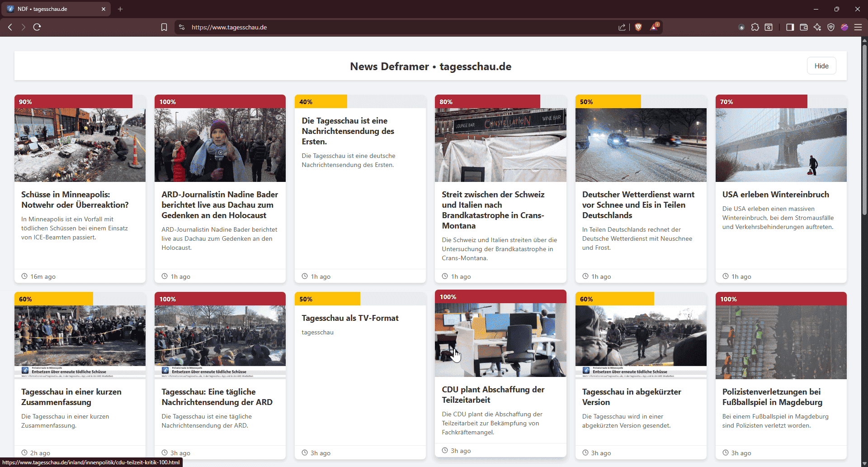Image resolution: width=868 pixels, height=467 pixels.
Task: Click the address bar URL field
Action: pos(362,27)
